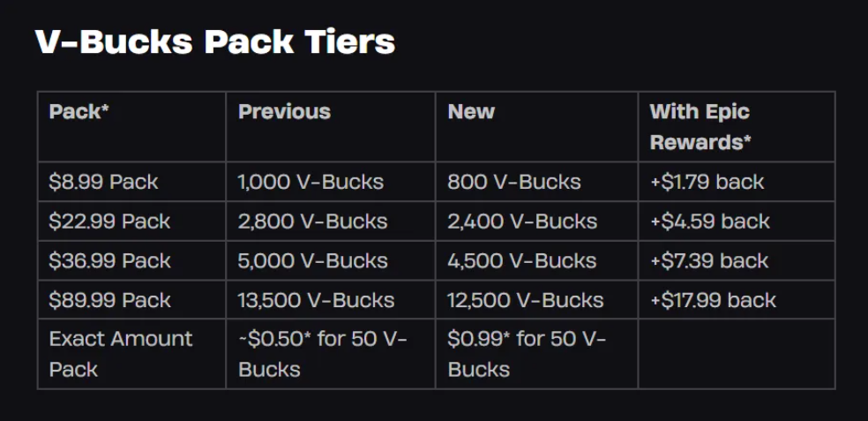Select the Pack* column header
The width and height of the screenshot is (868, 421).
click(x=131, y=127)
